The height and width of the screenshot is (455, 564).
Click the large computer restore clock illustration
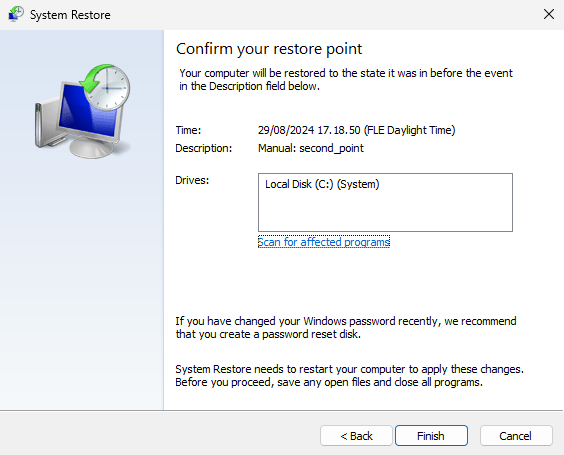coord(82,111)
